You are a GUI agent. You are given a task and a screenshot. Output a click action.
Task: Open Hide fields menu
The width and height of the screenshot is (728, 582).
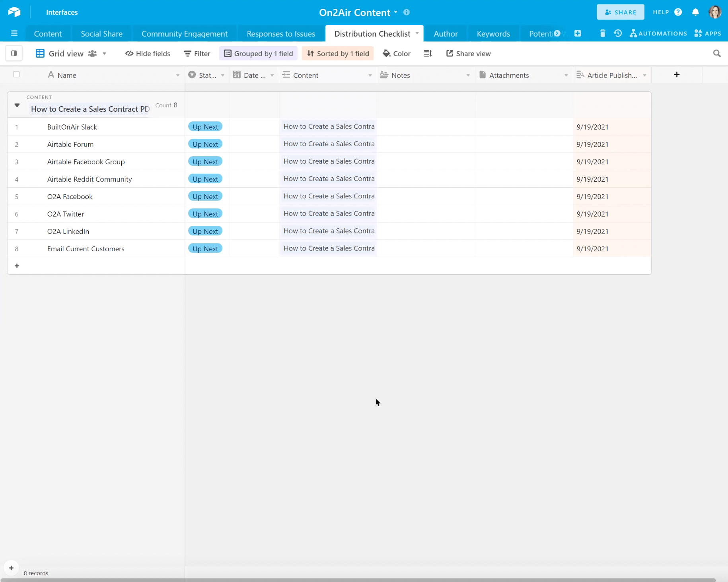coord(148,53)
